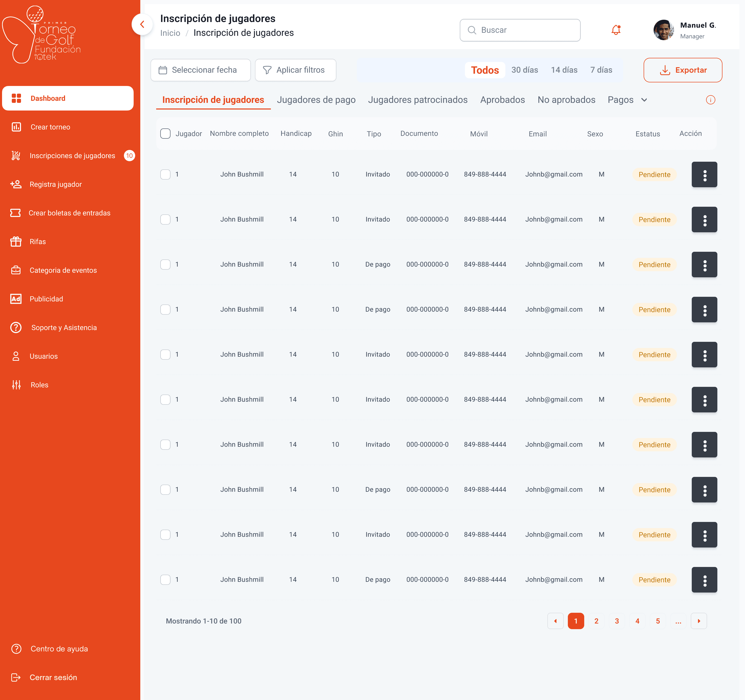Click the info circle icon beside the tabs

pyautogui.click(x=710, y=100)
